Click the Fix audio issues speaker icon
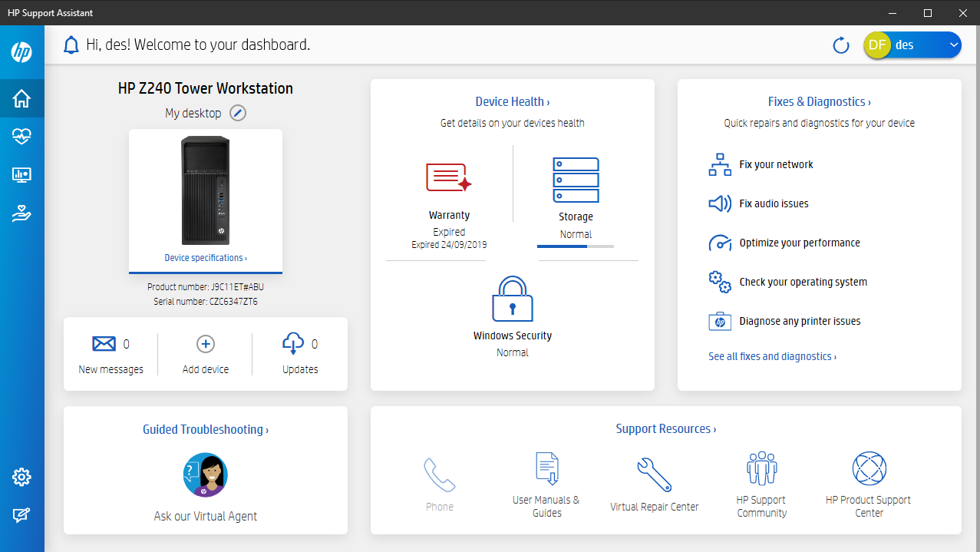Screen dimensions: 980x552 [x=720, y=203]
